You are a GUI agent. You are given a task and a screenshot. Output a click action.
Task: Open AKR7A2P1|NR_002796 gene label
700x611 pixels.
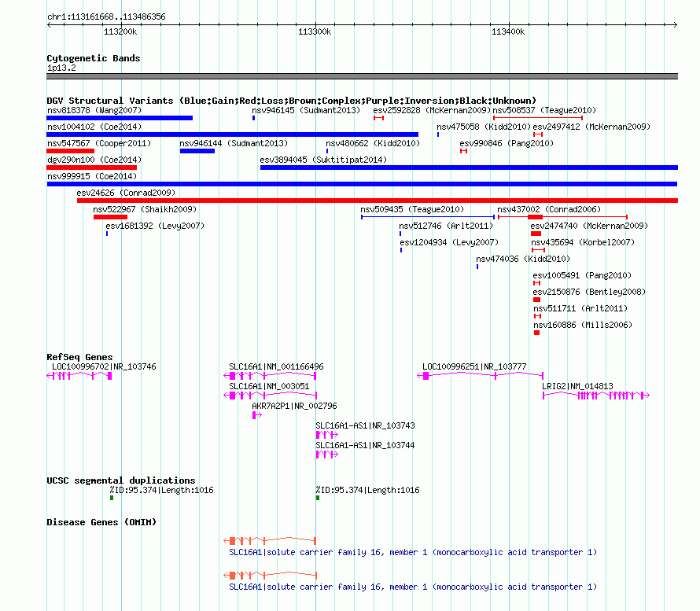coord(294,406)
